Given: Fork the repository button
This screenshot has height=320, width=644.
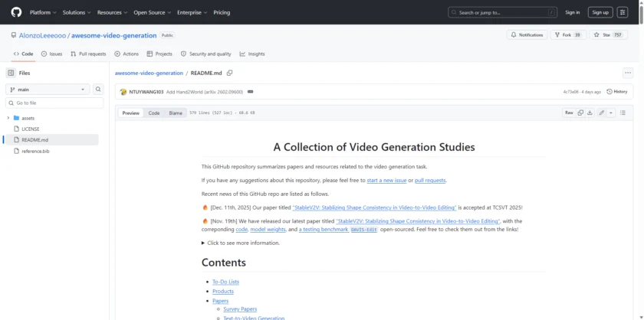Looking at the screenshot, I should pyautogui.click(x=568, y=35).
